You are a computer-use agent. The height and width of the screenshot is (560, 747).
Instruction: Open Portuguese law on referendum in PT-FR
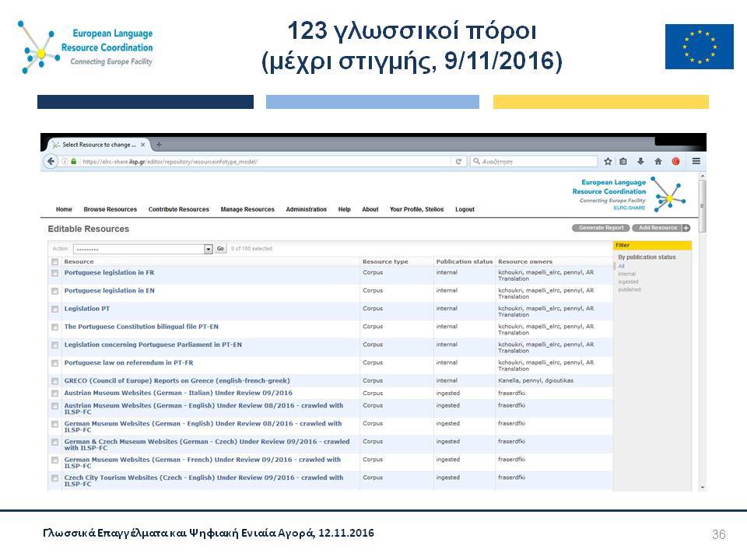[x=128, y=363]
